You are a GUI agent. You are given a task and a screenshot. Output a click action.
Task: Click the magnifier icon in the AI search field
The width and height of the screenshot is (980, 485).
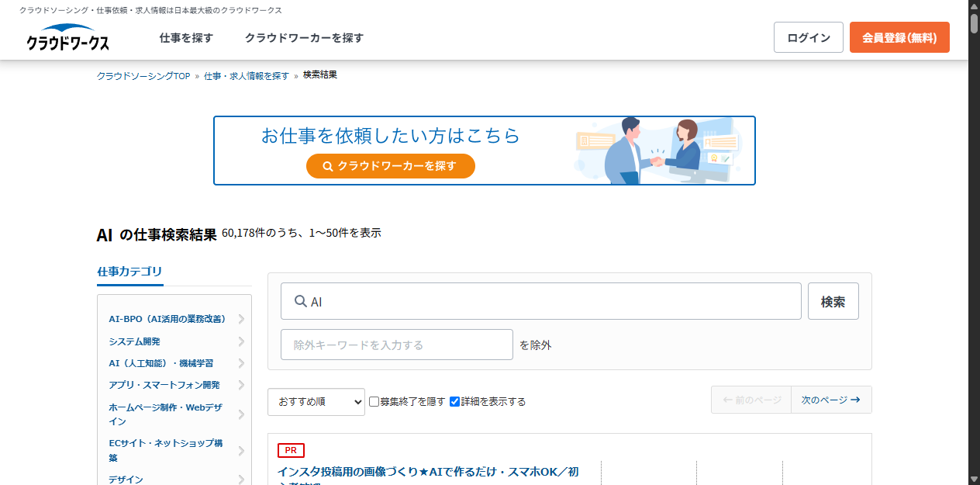point(301,302)
